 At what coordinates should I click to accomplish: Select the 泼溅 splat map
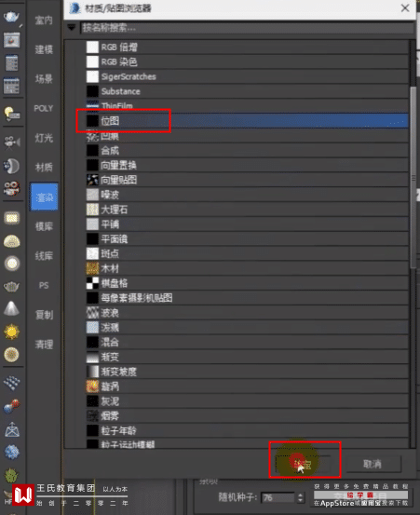click(x=247, y=328)
